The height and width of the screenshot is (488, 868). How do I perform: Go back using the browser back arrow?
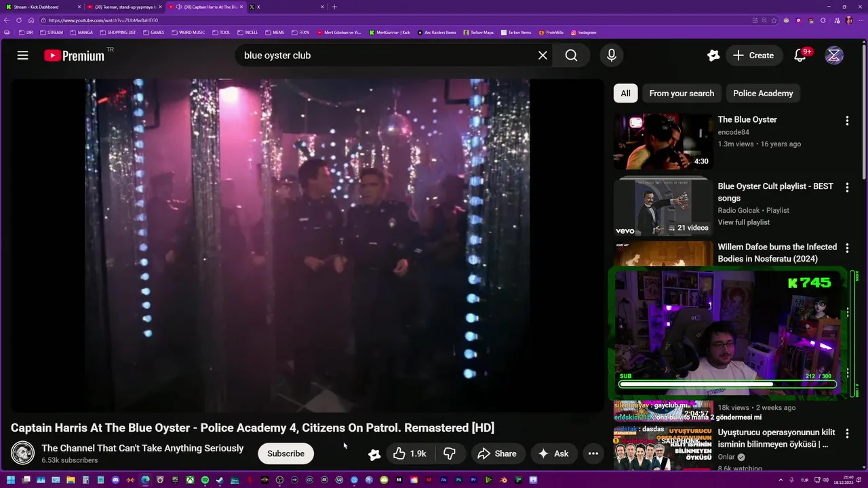pyautogui.click(x=6, y=20)
